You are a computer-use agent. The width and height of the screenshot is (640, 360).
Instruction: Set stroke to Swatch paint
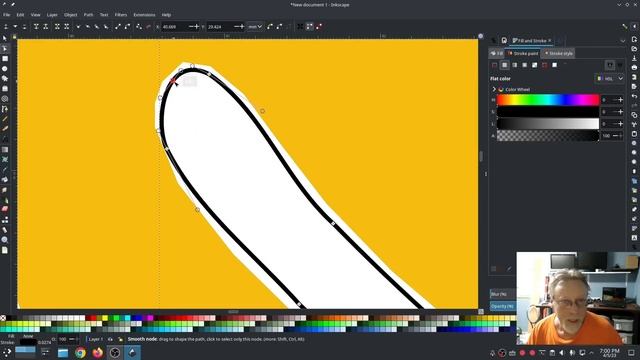(x=555, y=65)
